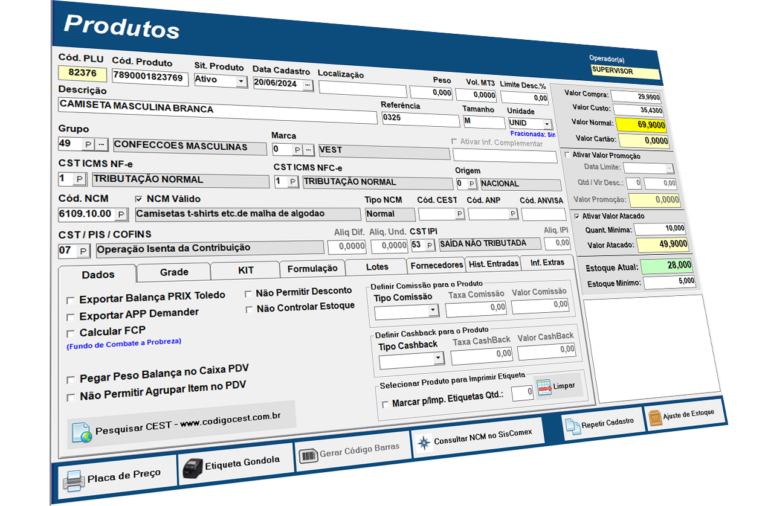This screenshot has height=506, width=768.
Task: Click the Cód. PLU field 82376
Action: coord(82,73)
